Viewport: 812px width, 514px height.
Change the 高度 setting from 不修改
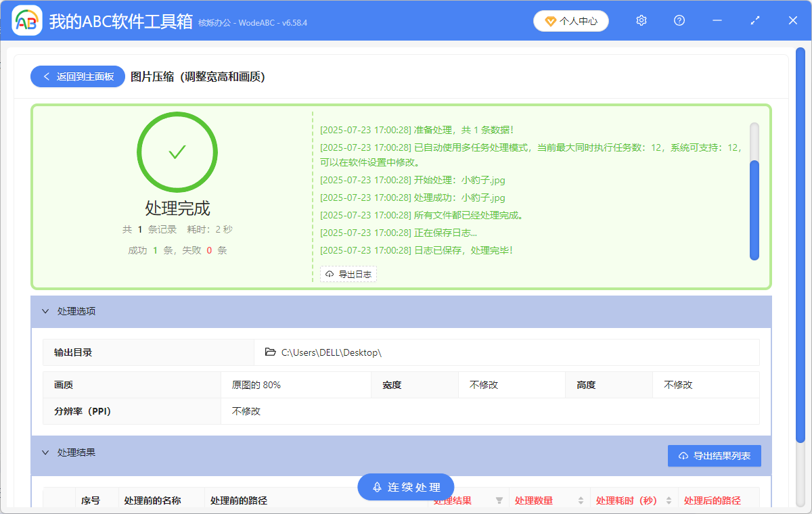705,384
